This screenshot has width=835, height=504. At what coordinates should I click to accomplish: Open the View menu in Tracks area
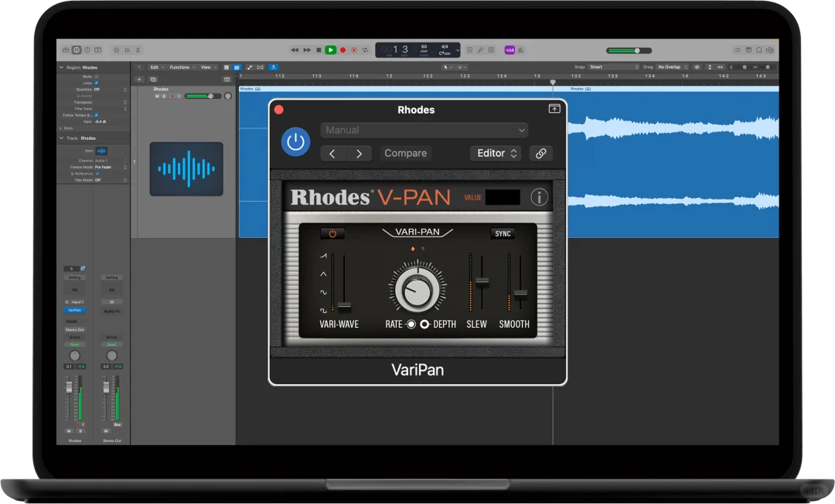click(208, 67)
